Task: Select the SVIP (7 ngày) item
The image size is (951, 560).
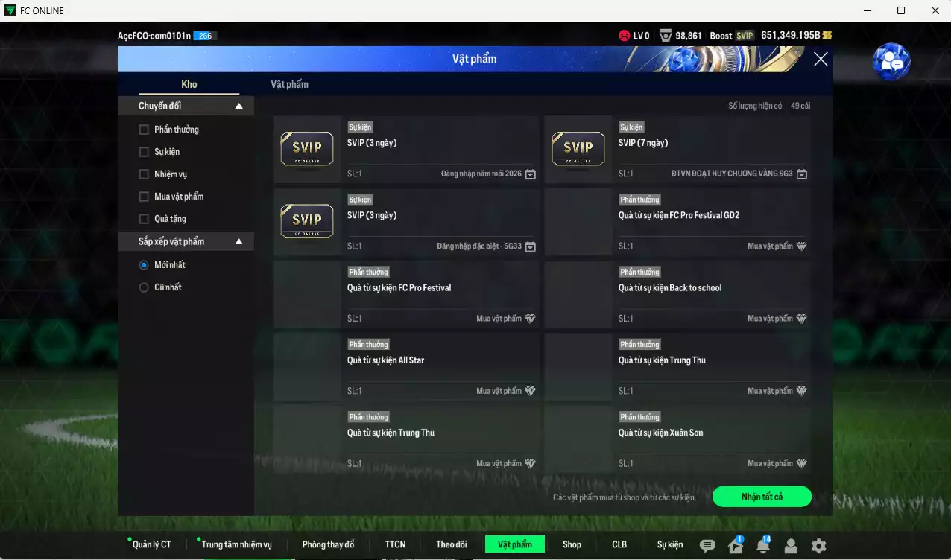Action: pos(677,149)
